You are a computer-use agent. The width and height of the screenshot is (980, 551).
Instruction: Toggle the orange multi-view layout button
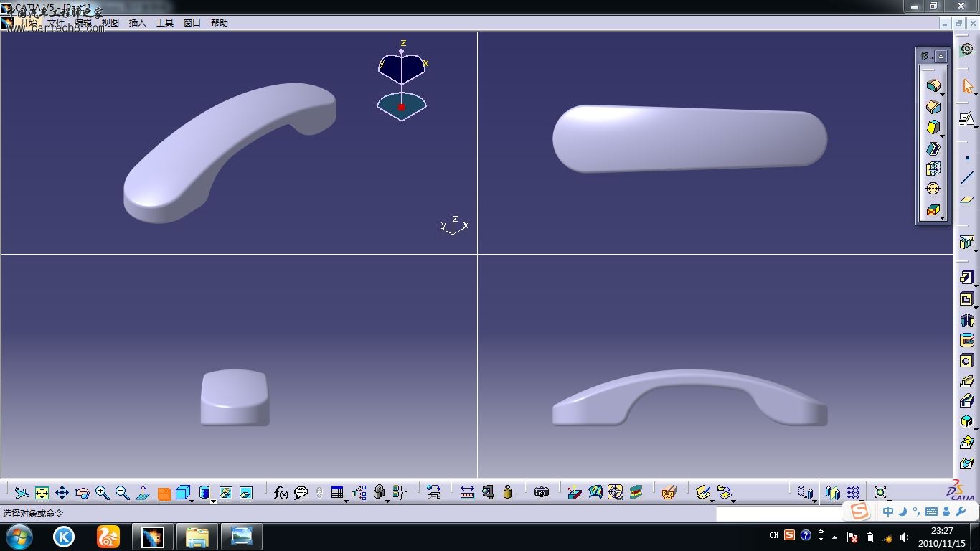click(x=164, y=494)
